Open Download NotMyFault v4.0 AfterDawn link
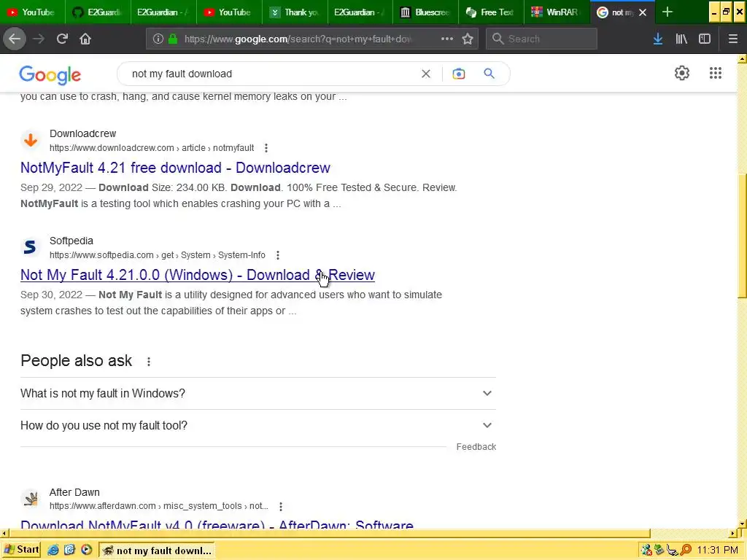747x560 pixels. click(x=217, y=524)
